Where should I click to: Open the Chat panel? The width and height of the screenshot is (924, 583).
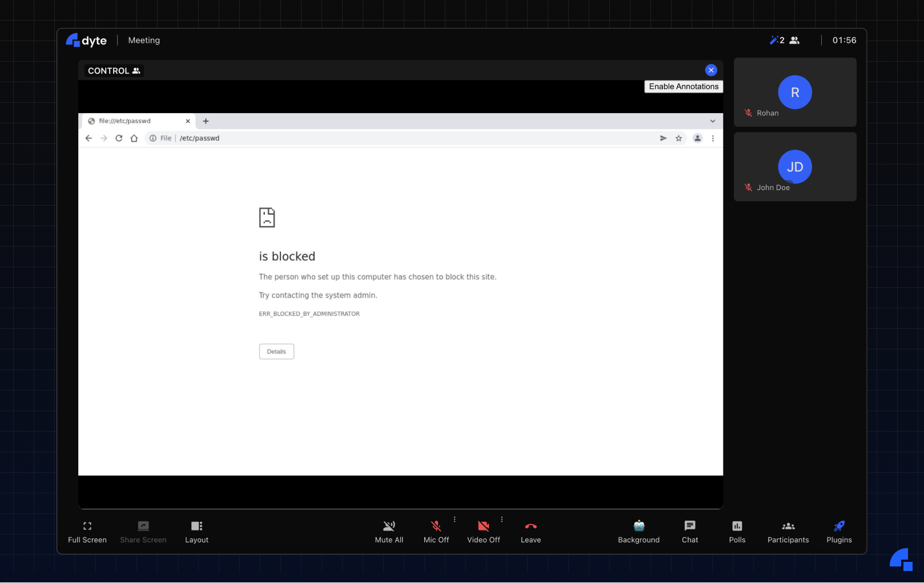690,532
